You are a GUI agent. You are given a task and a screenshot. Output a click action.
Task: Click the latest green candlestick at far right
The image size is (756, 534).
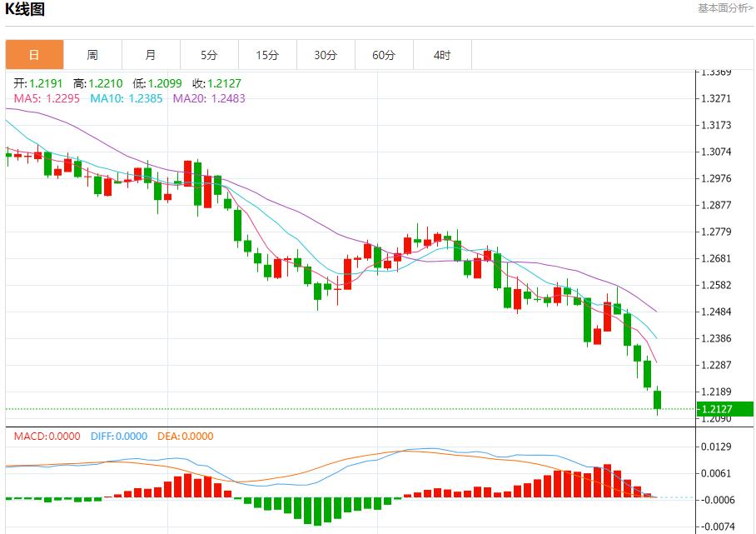[x=657, y=400]
